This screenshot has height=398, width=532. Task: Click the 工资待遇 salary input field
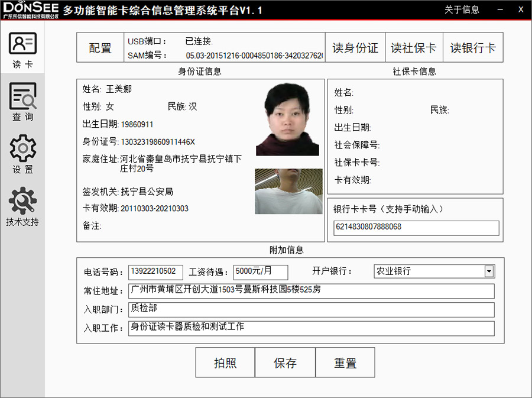(260, 272)
